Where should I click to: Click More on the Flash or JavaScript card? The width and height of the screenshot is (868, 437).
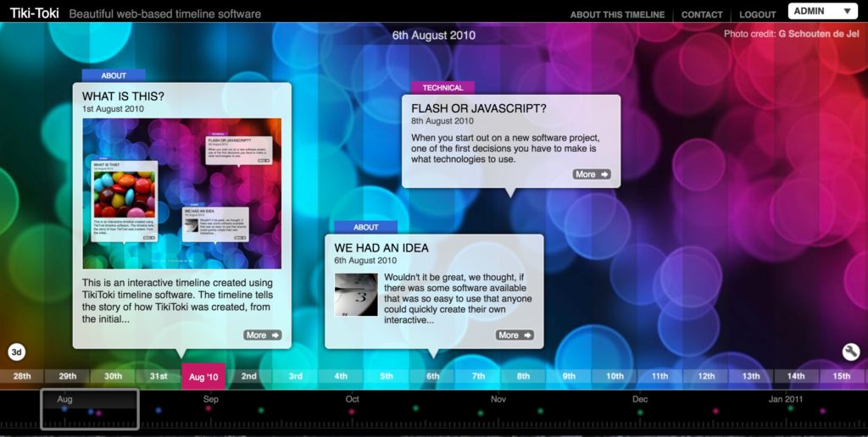tap(592, 174)
